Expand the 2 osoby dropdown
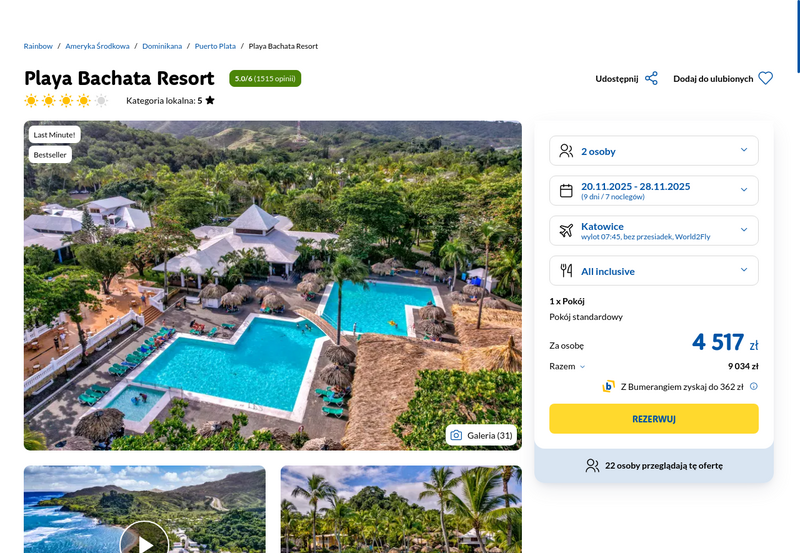The height and width of the screenshot is (553, 800). coord(654,150)
